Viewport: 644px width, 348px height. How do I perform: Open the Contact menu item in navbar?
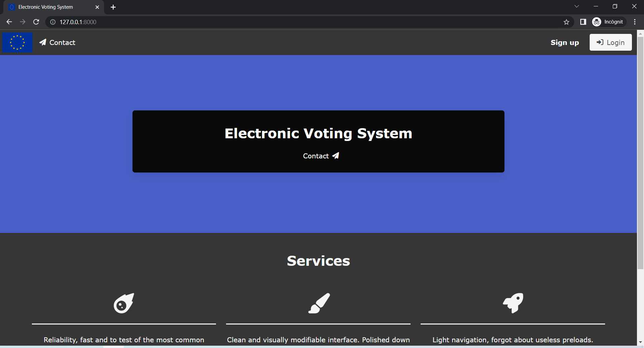pos(62,42)
